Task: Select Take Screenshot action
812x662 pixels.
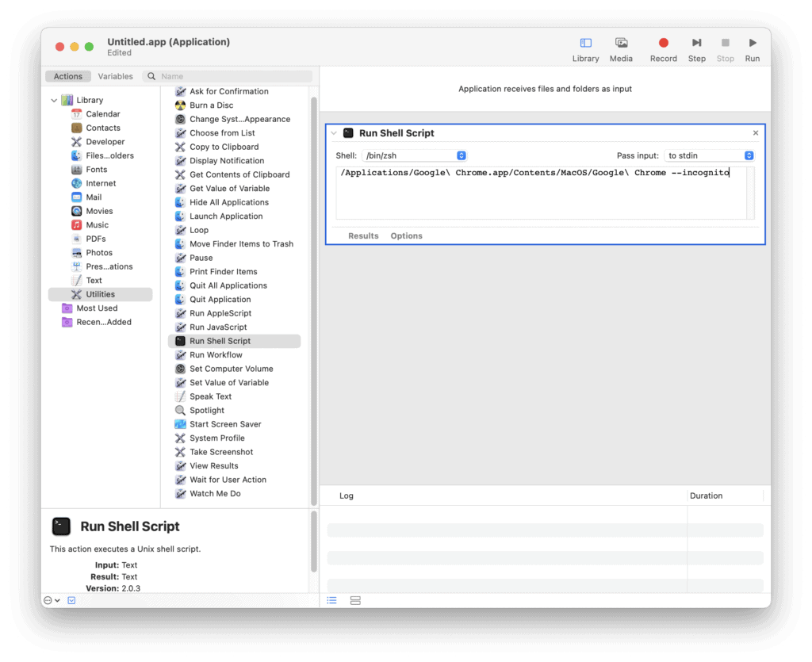Action: 221,453
